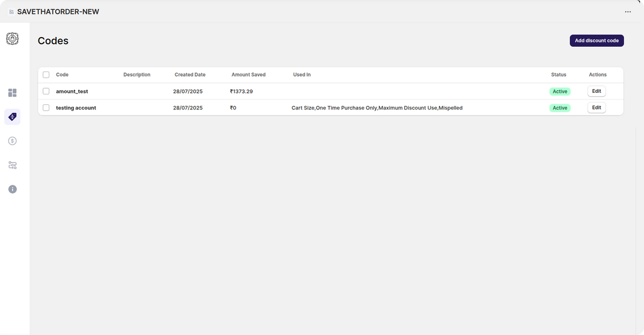This screenshot has height=335, width=644.
Task: Click the settings sliders icon in sidebar
Action: tap(12, 165)
